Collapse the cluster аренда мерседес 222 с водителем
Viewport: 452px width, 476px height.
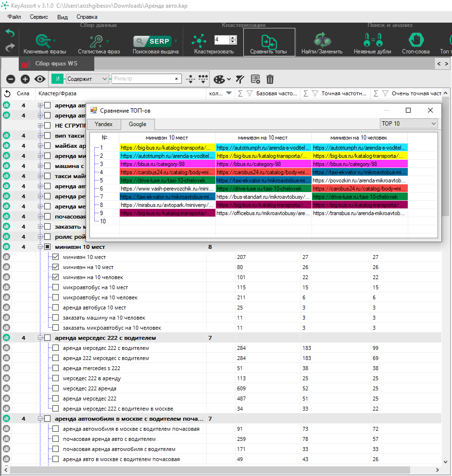tap(40, 338)
